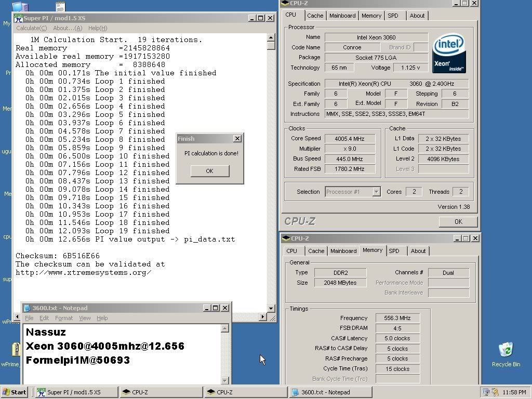
Task: Click 'Loop 19 finished' line in Super PI
Action: [x=97, y=231]
